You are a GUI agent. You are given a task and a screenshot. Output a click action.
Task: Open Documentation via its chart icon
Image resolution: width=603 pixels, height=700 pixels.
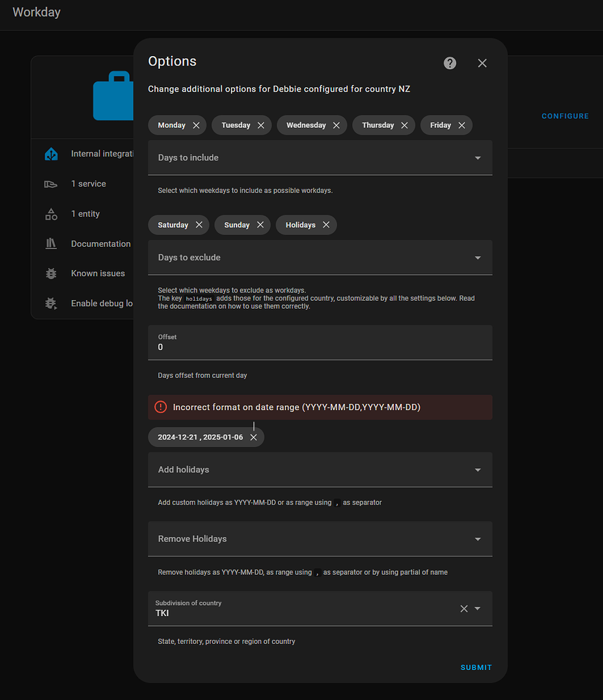pos(51,244)
